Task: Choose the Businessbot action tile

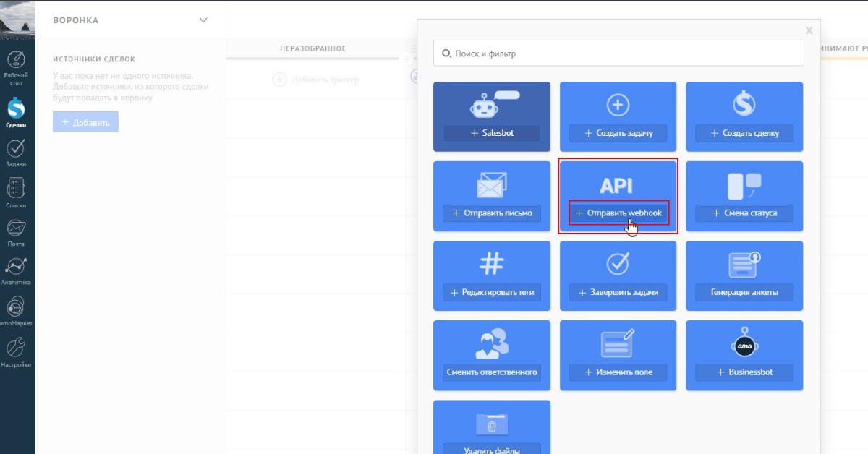Action: point(744,355)
